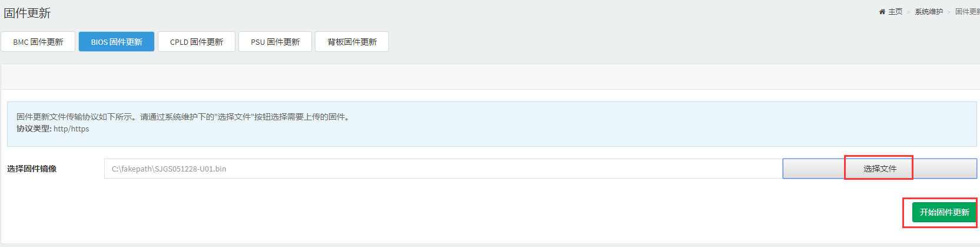Switch to the BMC 固件更新 tab
Image resolution: width=980 pixels, height=247 pixels.
tap(38, 42)
